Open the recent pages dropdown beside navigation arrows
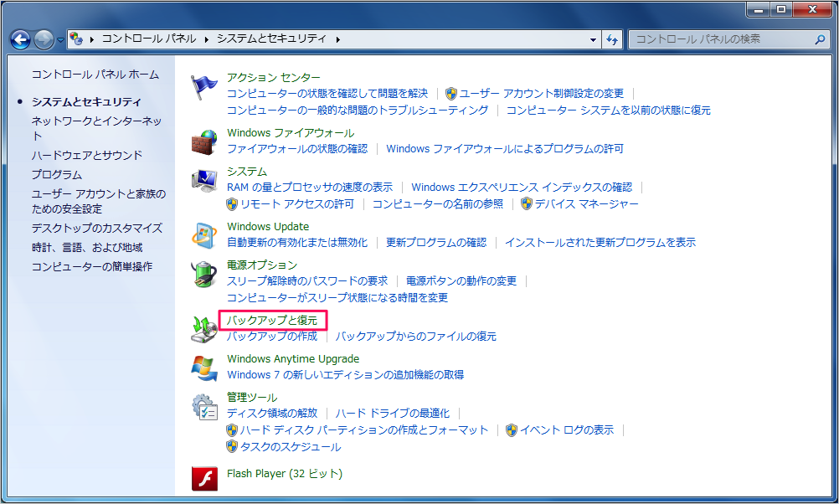The height and width of the screenshot is (504, 839). click(x=60, y=39)
